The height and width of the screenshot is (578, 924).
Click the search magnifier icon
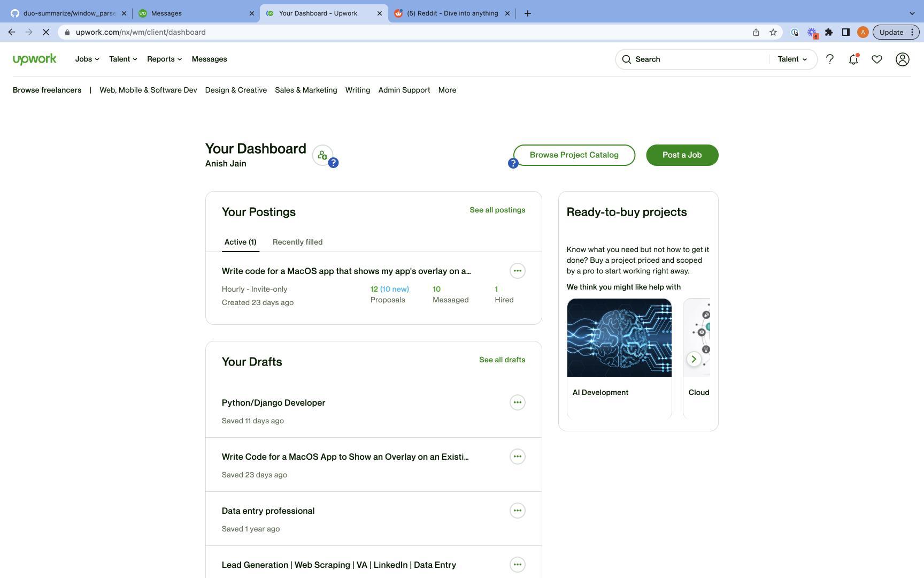point(627,59)
